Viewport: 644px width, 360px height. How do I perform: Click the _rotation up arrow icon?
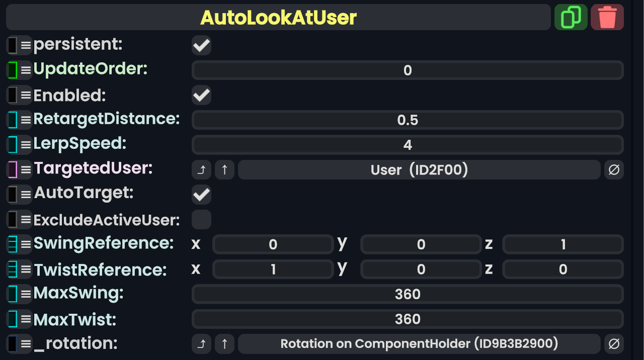click(224, 344)
